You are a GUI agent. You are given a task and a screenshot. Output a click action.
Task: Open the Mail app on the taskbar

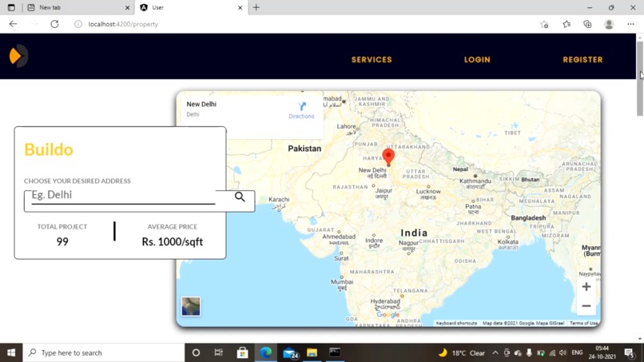point(290,352)
